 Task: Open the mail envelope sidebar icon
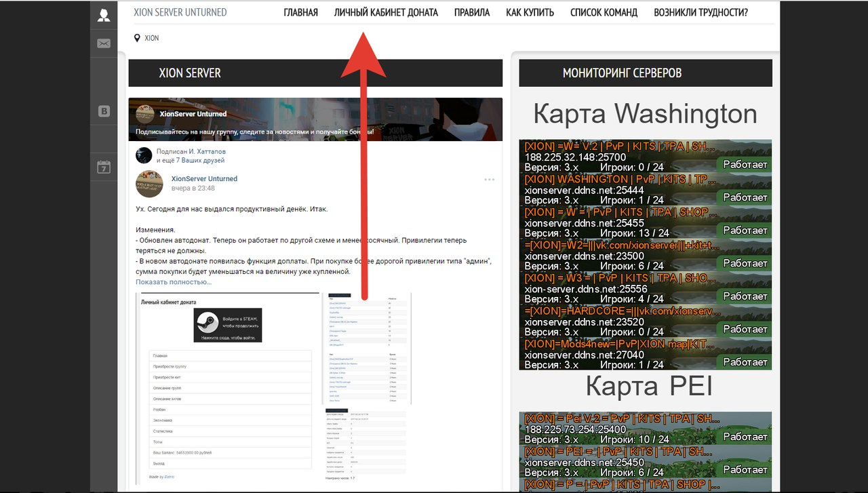[x=103, y=43]
